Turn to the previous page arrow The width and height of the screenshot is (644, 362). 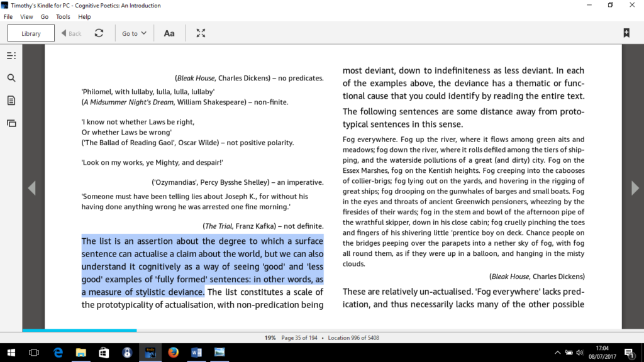point(31,187)
